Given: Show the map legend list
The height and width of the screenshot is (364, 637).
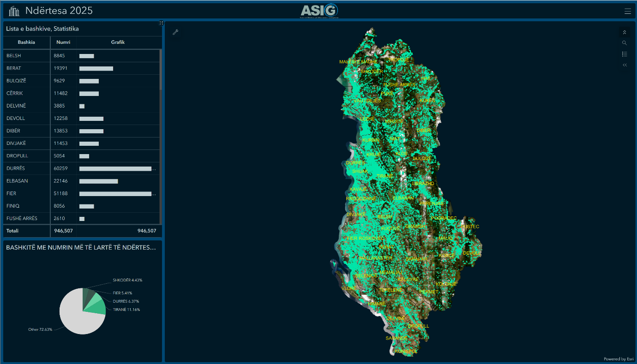Looking at the screenshot, I should click(x=625, y=54).
